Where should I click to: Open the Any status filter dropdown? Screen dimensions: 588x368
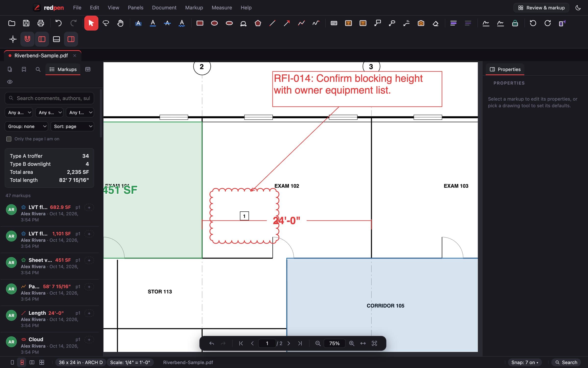pyautogui.click(x=49, y=113)
